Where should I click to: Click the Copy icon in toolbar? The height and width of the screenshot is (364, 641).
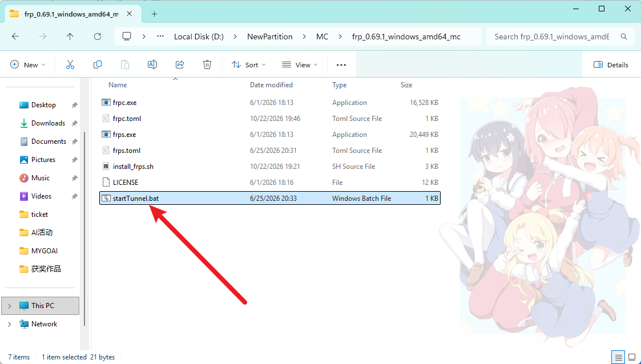97,64
